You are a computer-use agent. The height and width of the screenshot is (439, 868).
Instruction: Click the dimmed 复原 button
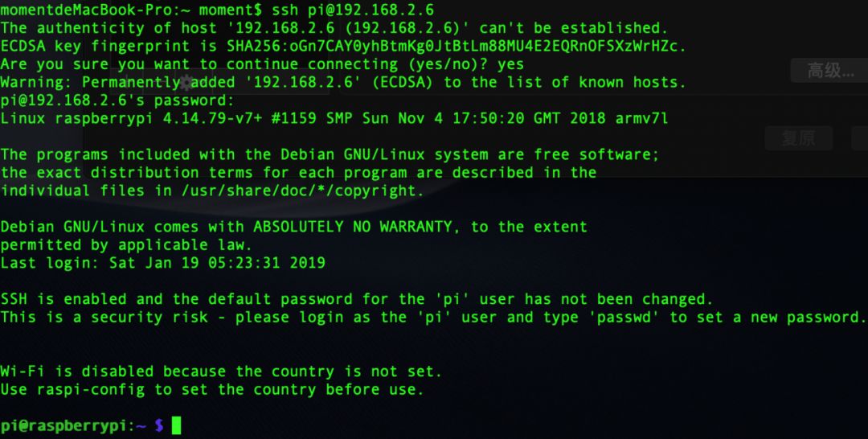click(x=798, y=137)
